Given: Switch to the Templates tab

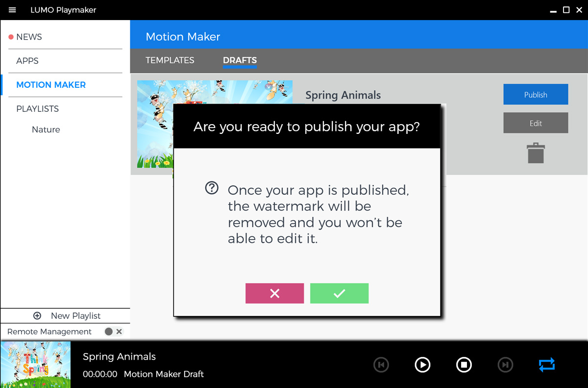Looking at the screenshot, I should tap(170, 60).
